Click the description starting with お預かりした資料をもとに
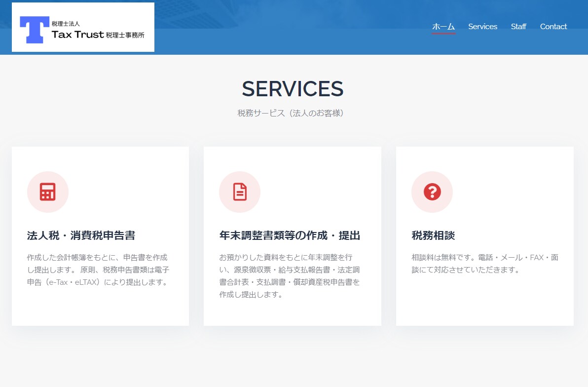 click(x=290, y=276)
